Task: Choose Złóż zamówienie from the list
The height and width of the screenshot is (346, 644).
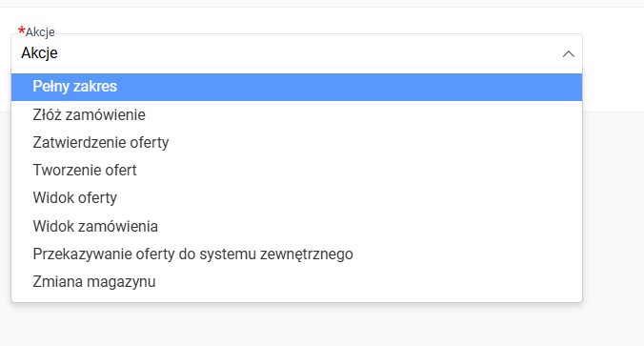Action: click(x=296, y=114)
